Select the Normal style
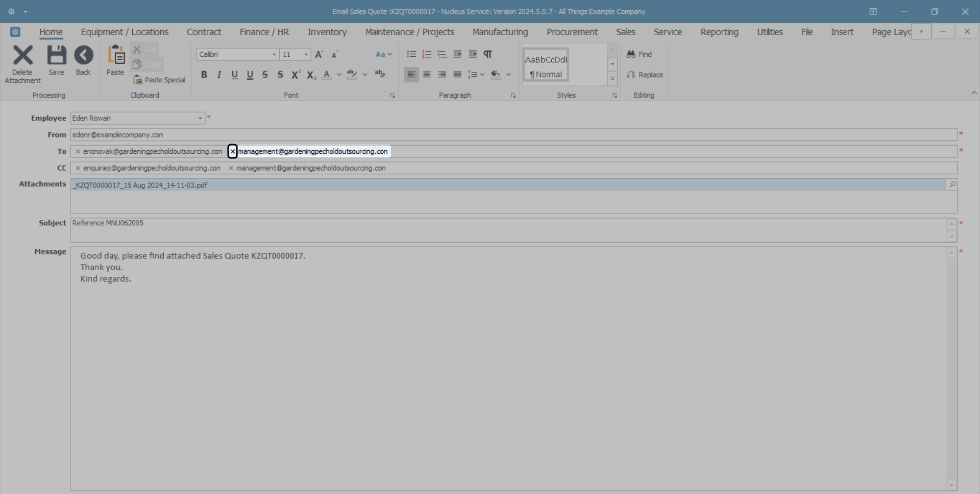This screenshot has width=980, height=494. click(546, 65)
